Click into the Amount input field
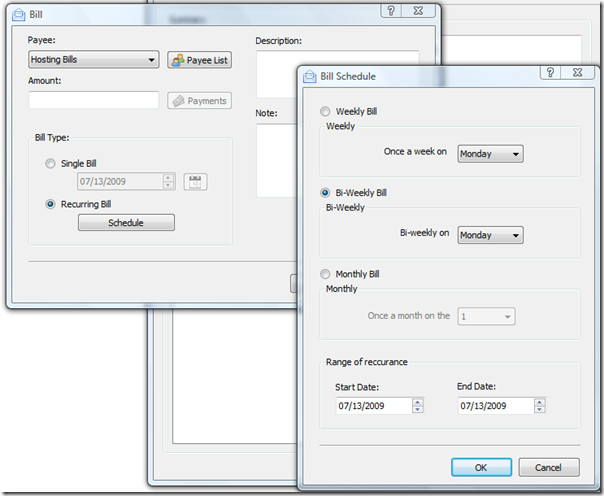Image resolution: width=604 pixels, height=496 pixels. click(x=94, y=100)
